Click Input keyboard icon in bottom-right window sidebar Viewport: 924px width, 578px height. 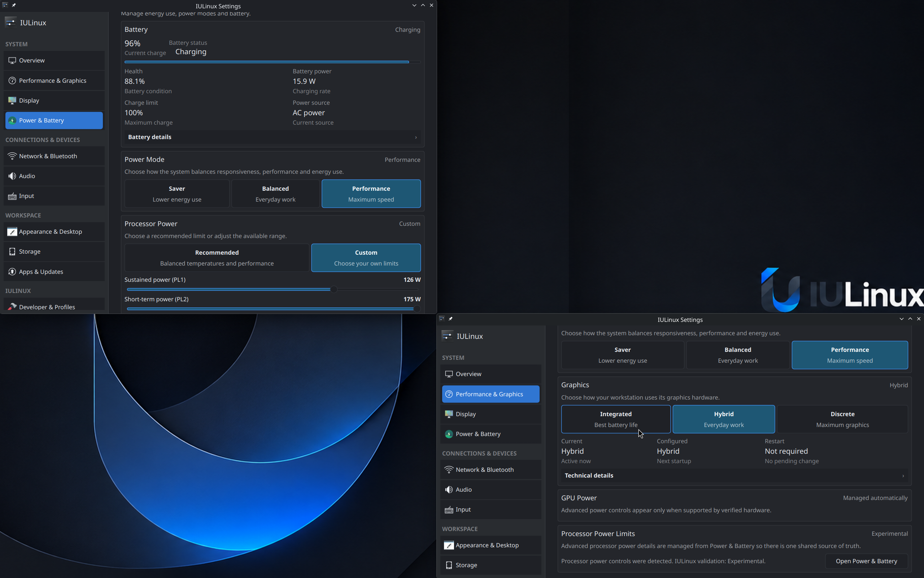449,510
